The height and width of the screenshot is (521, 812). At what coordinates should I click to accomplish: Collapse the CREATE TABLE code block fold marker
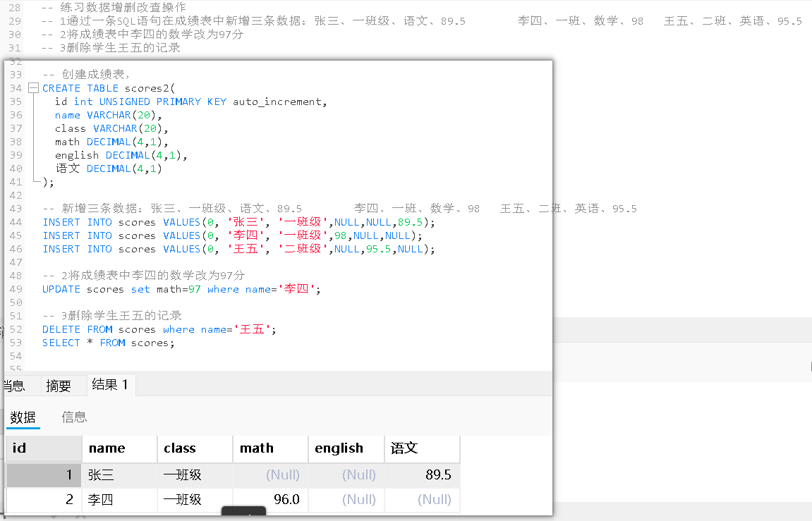[x=32, y=87]
